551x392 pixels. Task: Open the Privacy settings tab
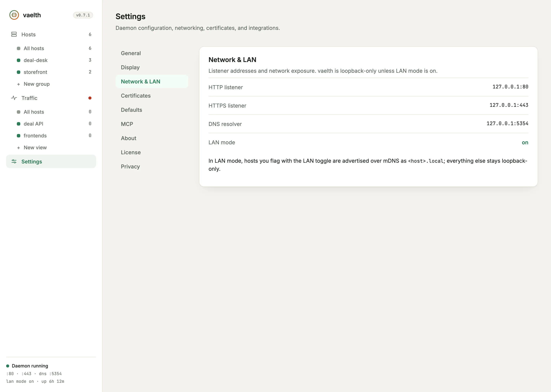tap(152, 166)
